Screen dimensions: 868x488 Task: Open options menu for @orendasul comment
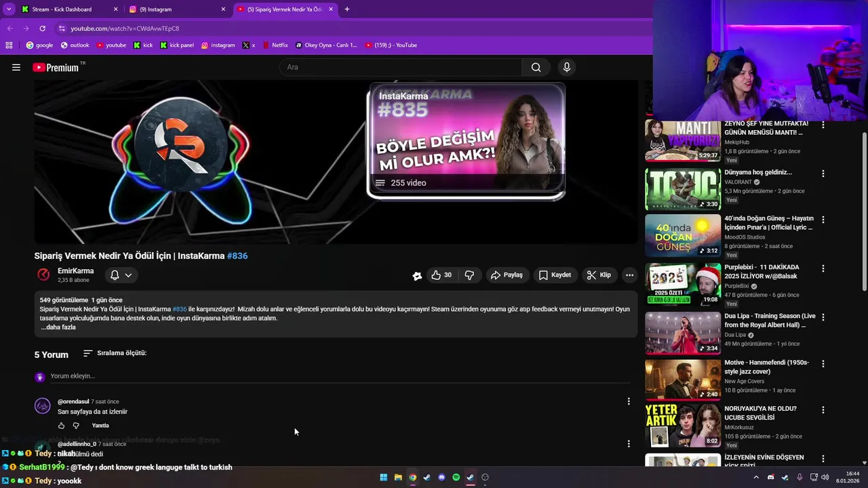point(629,401)
